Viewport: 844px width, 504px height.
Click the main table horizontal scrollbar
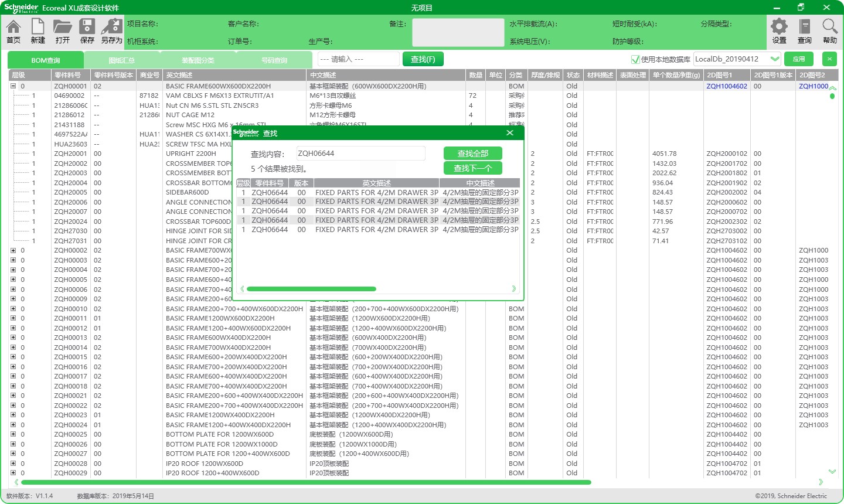click(306, 482)
